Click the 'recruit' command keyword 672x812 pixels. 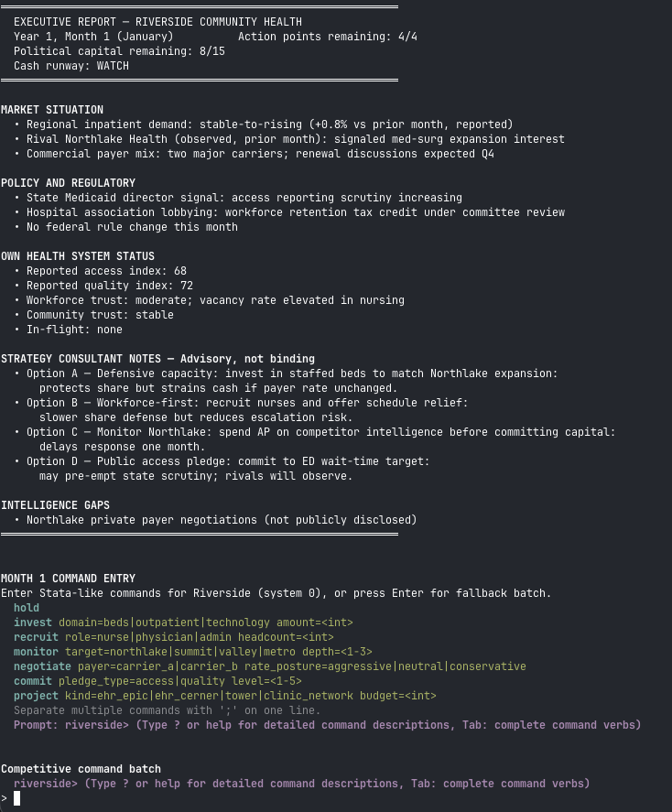[x=36, y=637]
